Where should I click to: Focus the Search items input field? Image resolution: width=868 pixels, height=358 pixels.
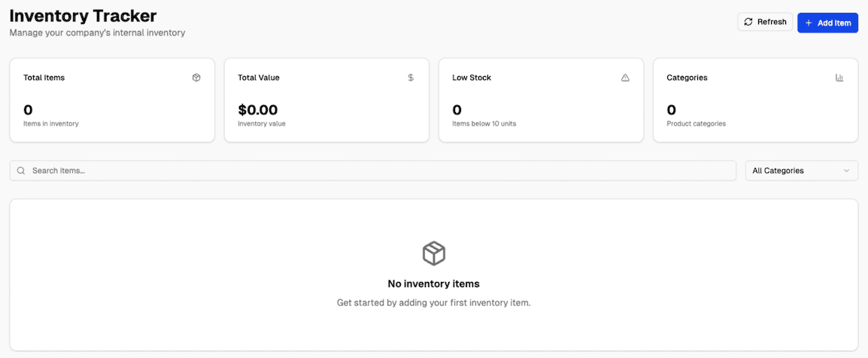(x=376, y=171)
